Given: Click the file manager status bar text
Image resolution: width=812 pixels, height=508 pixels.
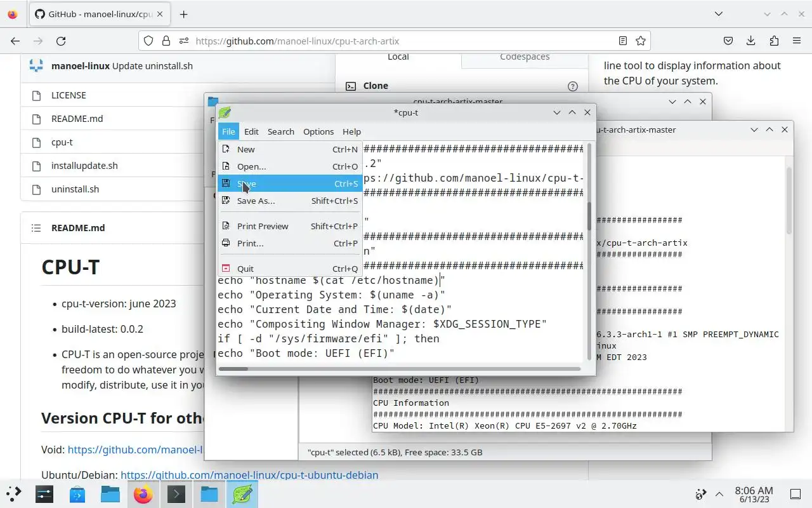Looking at the screenshot, I should tap(395, 453).
